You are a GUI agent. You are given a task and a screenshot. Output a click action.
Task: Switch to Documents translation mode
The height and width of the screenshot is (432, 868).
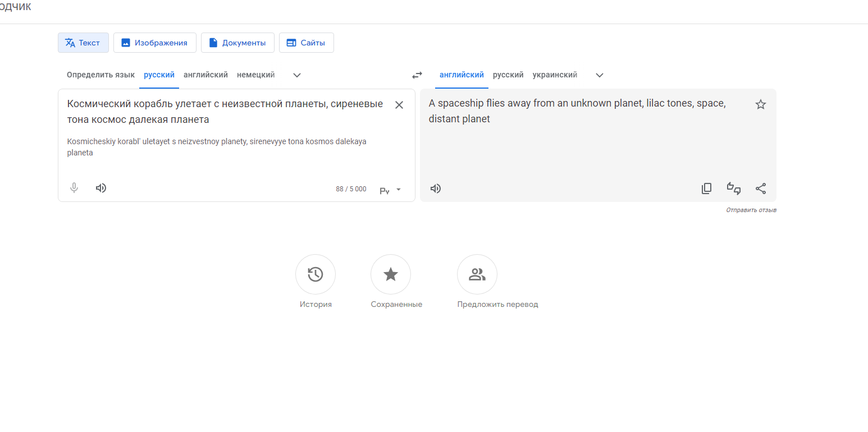click(237, 43)
